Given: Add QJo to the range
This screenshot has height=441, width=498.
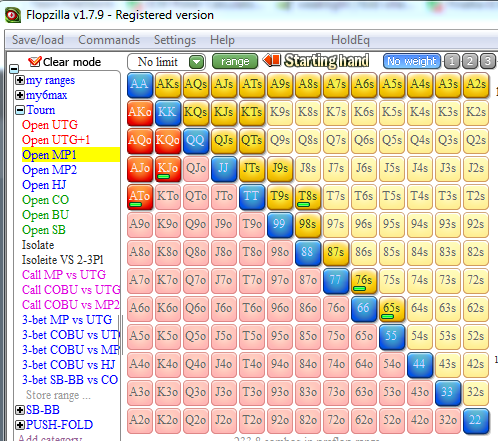Looking at the screenshot, I should 196,169.
